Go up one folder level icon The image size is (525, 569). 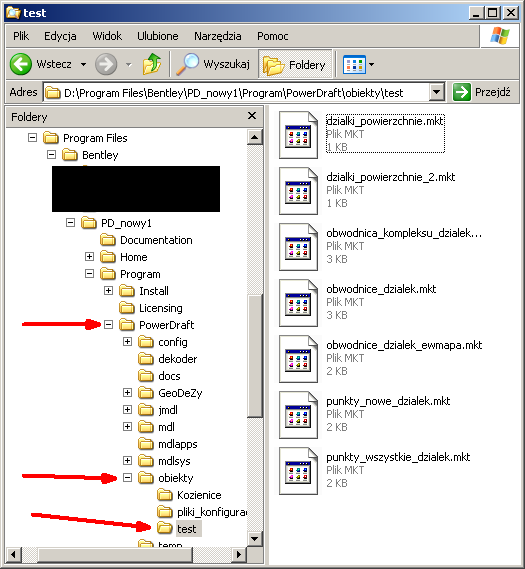tap(151, 64)
